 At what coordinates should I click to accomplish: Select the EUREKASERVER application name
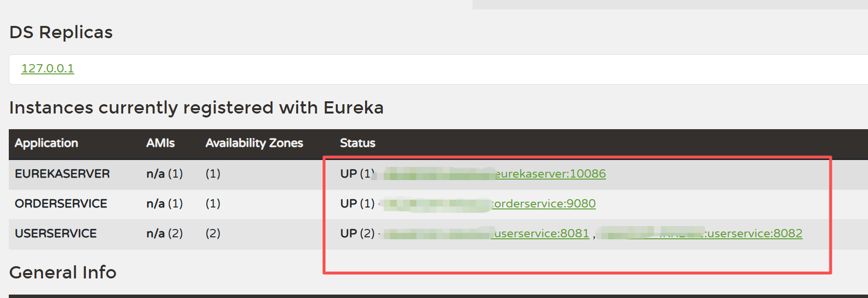click(x=62, y=174)
